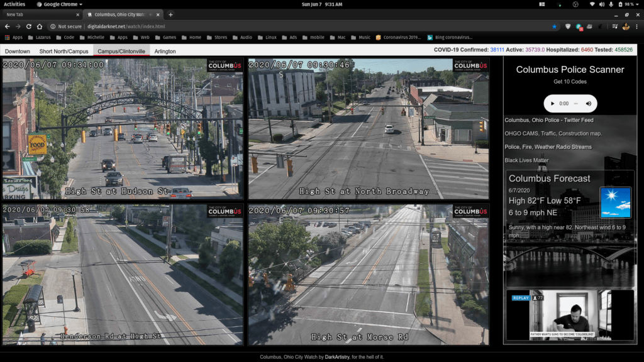Image resolution: width=644 pixels, height=362 pixels.
Task: Switch to the Downtown camera tab
Action: (18, 51)
